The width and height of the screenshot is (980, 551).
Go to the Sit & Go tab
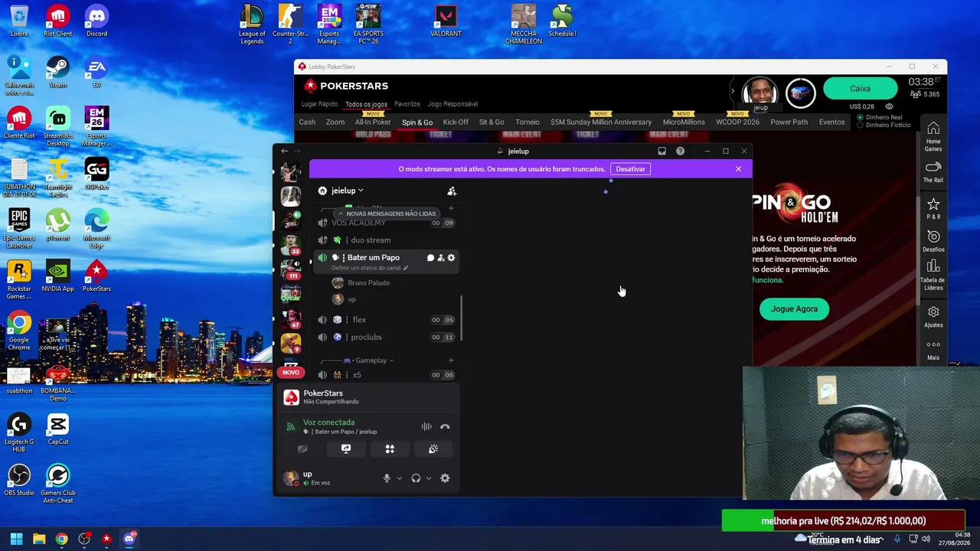tap(492, 122)
